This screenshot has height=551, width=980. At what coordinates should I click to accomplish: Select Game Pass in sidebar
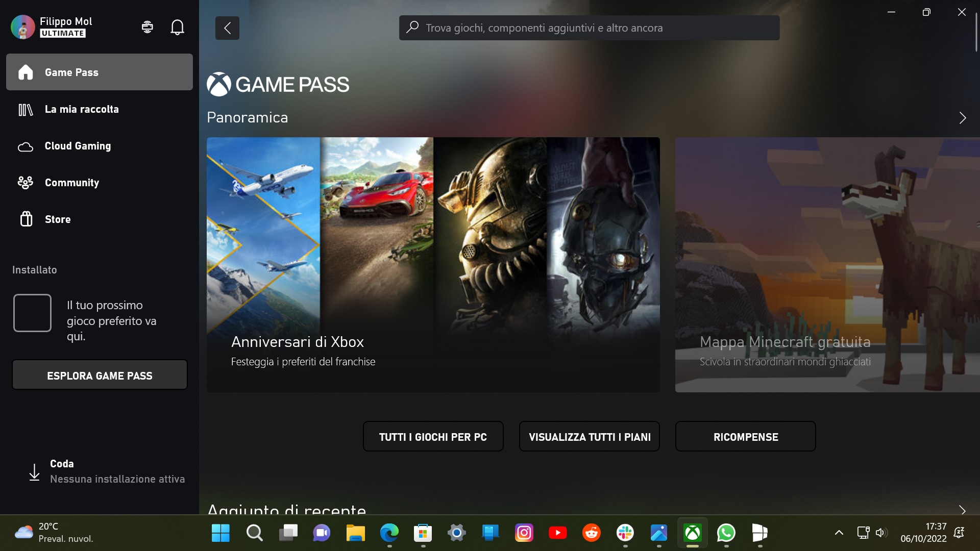100,72
